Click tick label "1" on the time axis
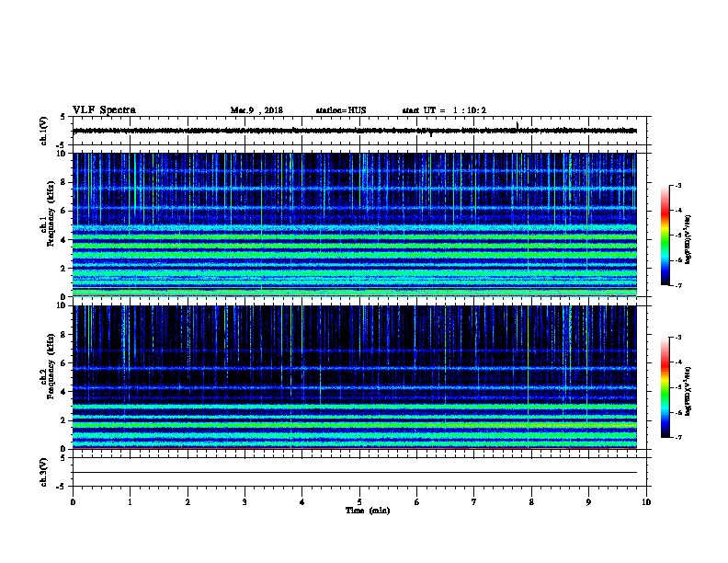This screenshot has height=563, width=728. pyautogui.click(x=130, y=502)
